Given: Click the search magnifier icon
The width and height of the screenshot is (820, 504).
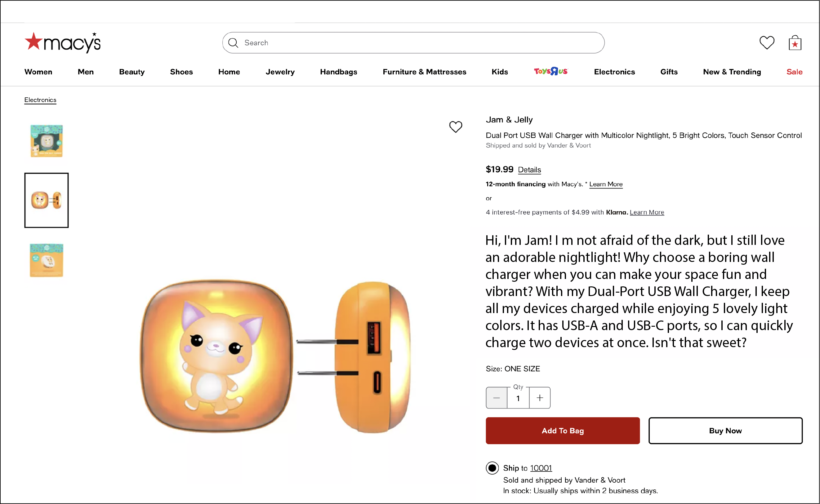Looking at the screenshot, I should 233,43.
